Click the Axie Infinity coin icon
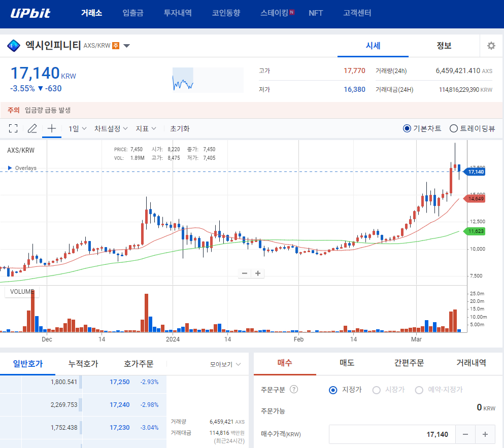Viewport: 504px width, 448px height. click(14, 46)
